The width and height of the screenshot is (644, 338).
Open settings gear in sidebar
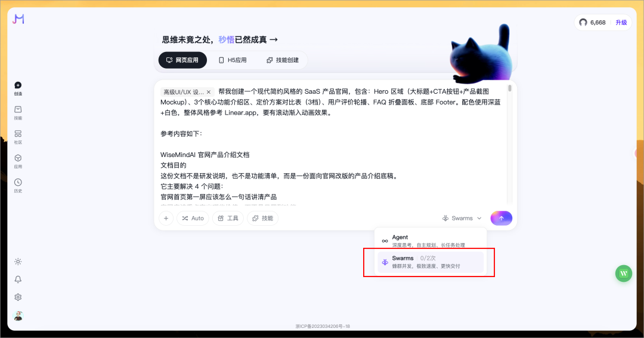[x=18, y=297]
